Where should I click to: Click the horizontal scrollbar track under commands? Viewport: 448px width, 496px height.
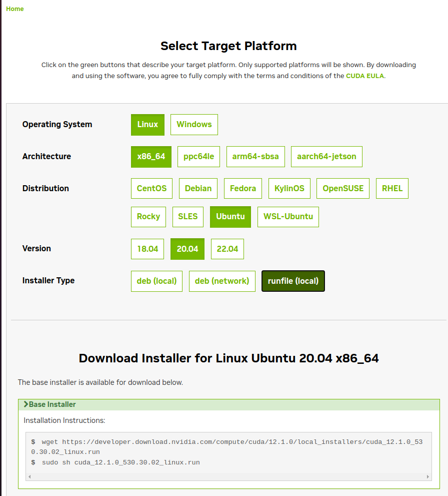coord(228,476)
